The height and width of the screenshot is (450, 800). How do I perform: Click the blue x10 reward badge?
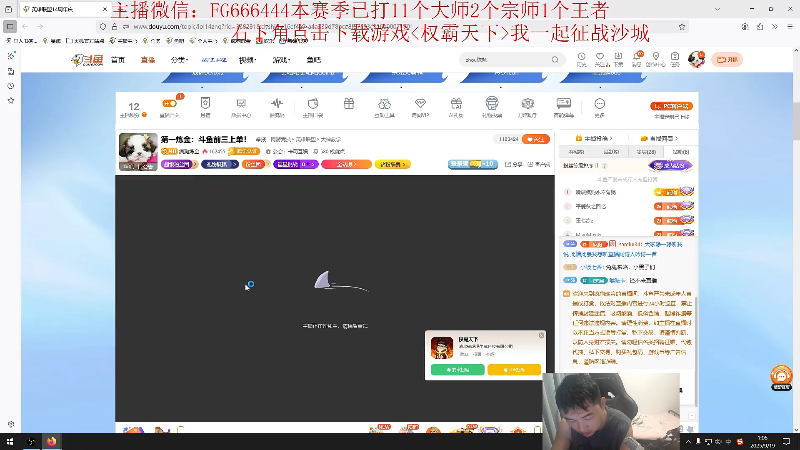click(x=472, y=164)
